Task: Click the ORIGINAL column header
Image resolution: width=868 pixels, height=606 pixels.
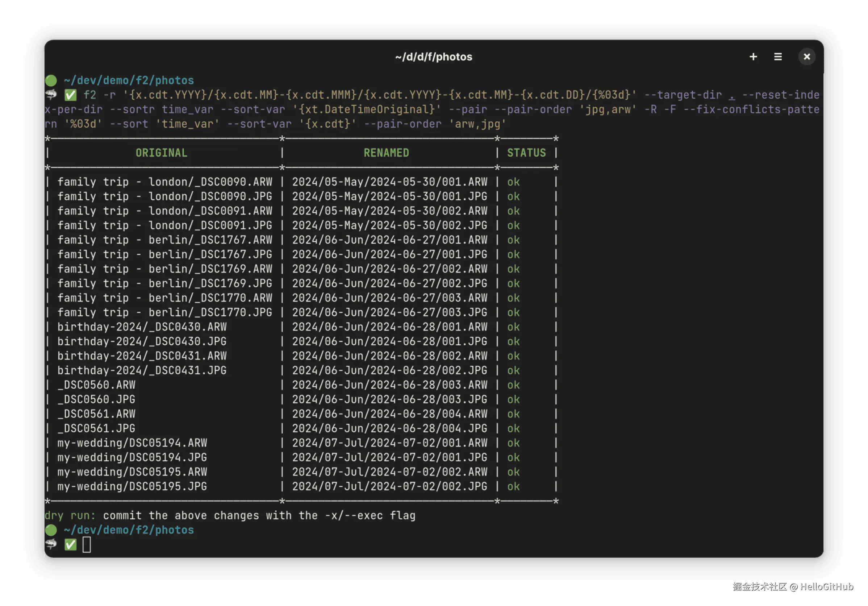Action: [162, 153]
